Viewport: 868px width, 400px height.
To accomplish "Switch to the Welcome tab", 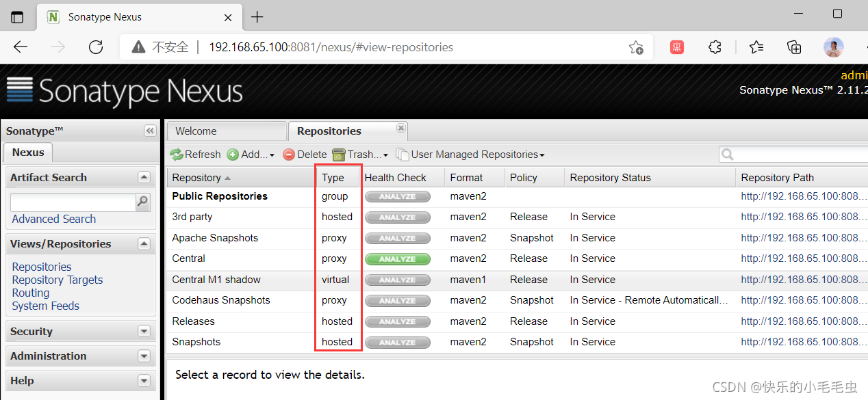I will tap(227, 131).
